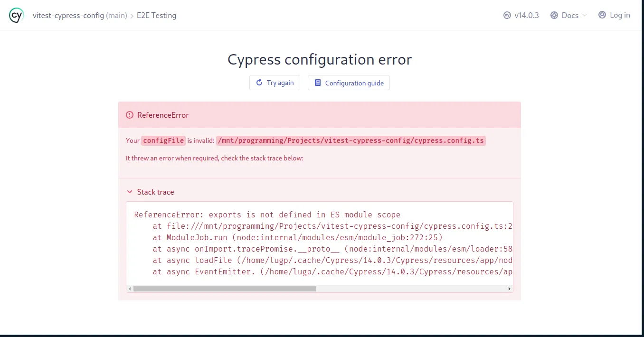Click the Try again button

pos(275,83)
